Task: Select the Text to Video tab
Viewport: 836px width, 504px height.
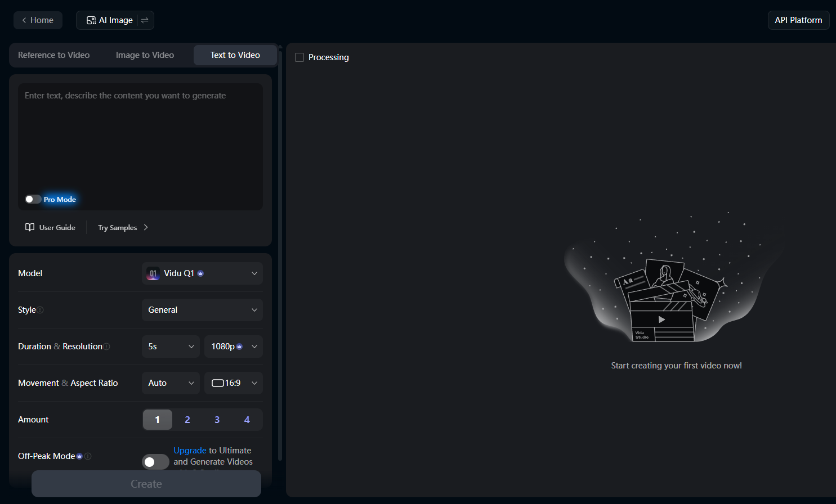Action: [x=235, y=55]
